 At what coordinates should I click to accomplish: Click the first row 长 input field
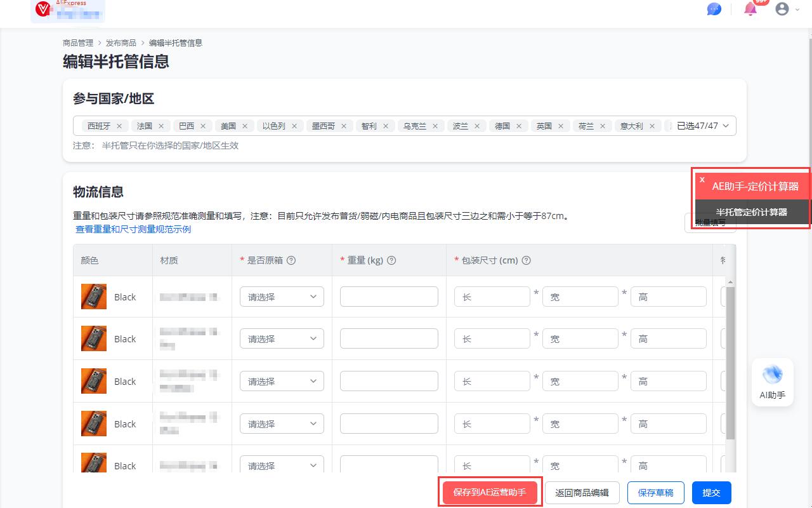(492, 297)
